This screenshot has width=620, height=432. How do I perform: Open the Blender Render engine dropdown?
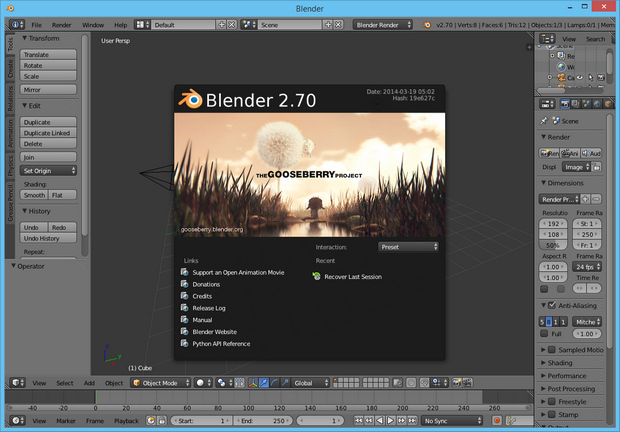click(383, 25)
